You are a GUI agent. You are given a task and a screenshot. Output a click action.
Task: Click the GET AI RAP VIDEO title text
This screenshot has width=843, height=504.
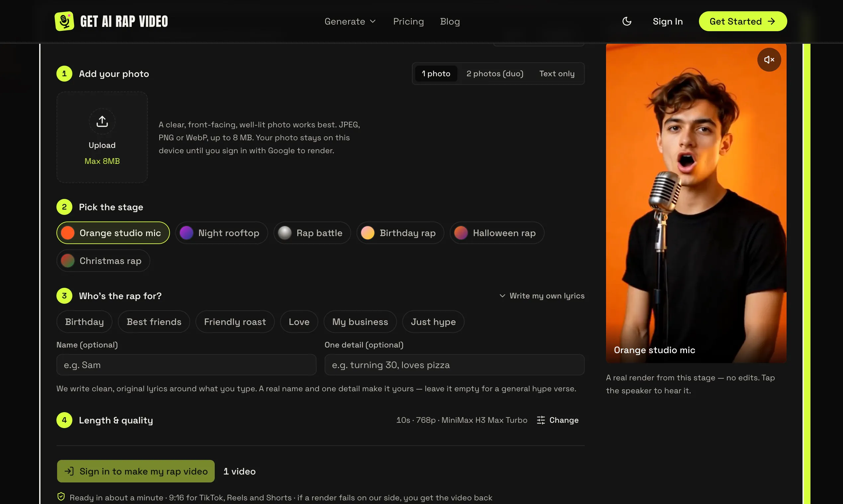click(x=124, y=22)
